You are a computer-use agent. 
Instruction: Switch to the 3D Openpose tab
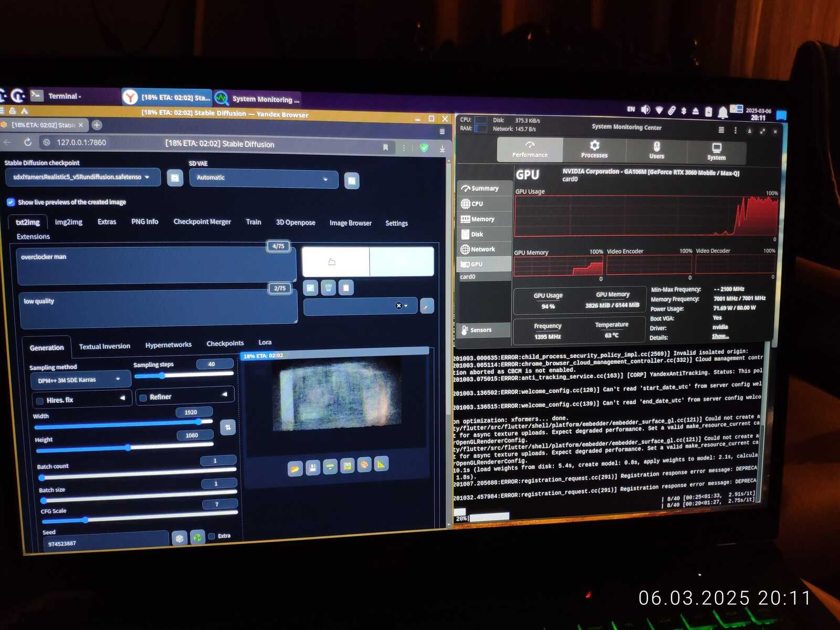pos(296,223)
